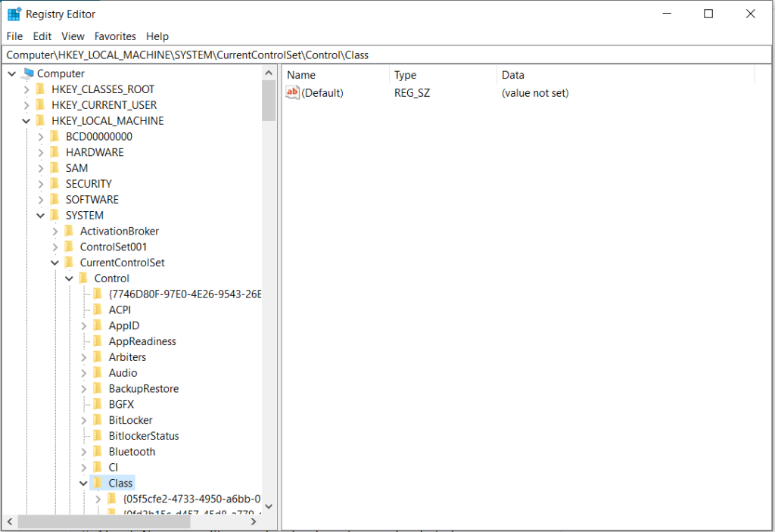The height and width of the screenshot is (532, 775).
Task: Open the File menu
Action: point(14,36)
